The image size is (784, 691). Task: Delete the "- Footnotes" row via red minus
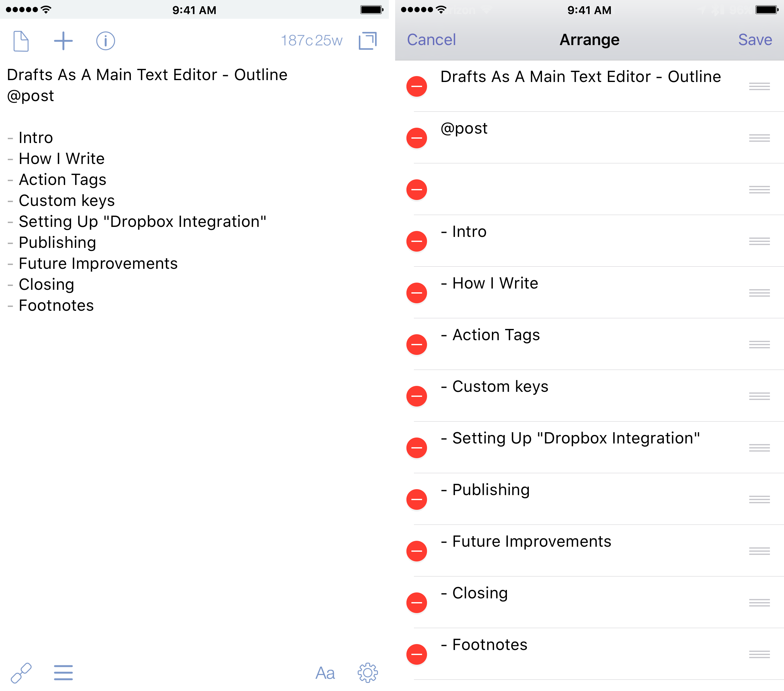tap(416, 654)
